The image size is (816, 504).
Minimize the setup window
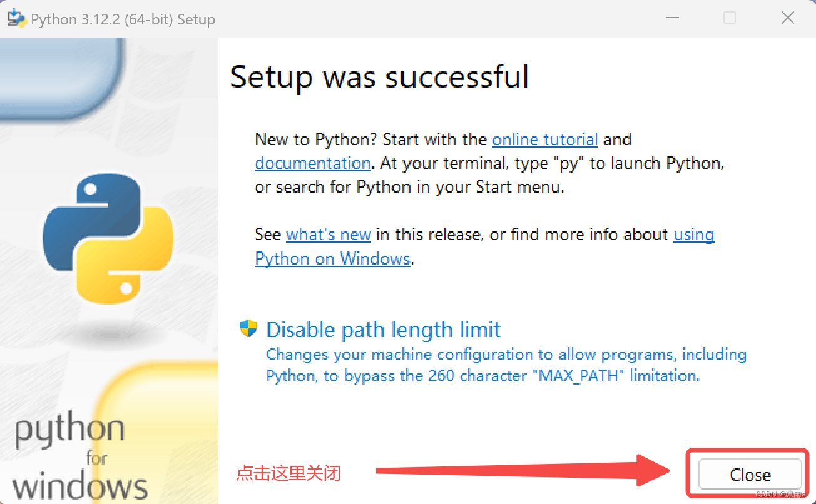click(x=672, y=18)
